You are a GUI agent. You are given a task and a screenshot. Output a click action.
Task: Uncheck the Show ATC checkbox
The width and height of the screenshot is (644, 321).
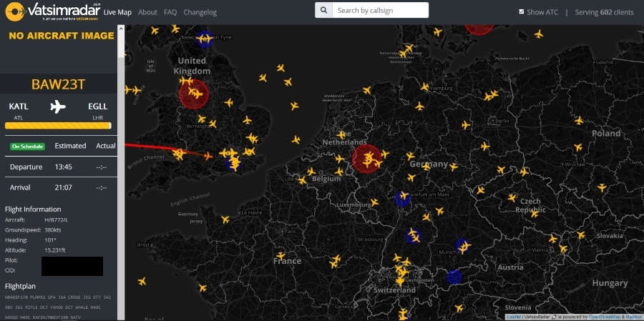(x=522, y=12)
